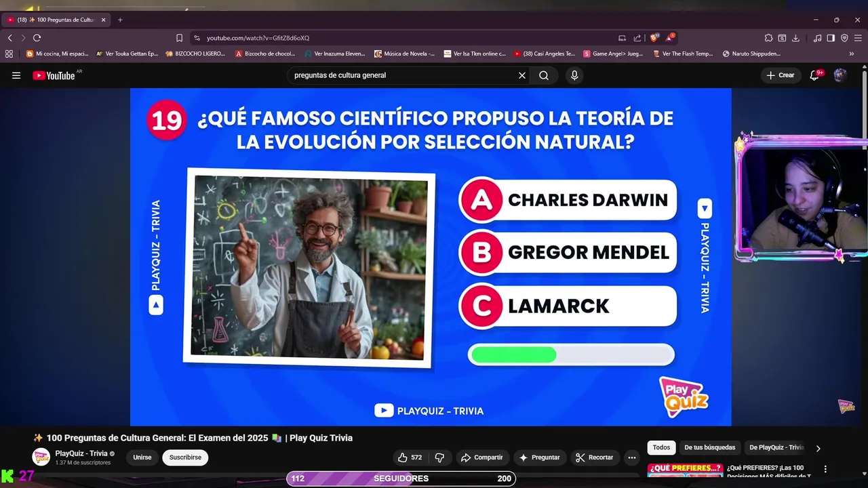Click the video player area

pyautogui.click(x=431, y=257)
